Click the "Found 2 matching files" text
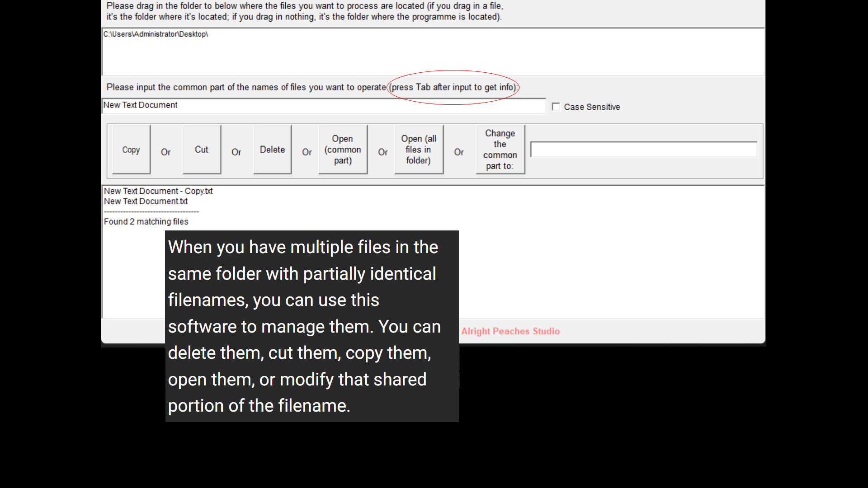Viewport: 868px width, 488px height. [146, 221]
